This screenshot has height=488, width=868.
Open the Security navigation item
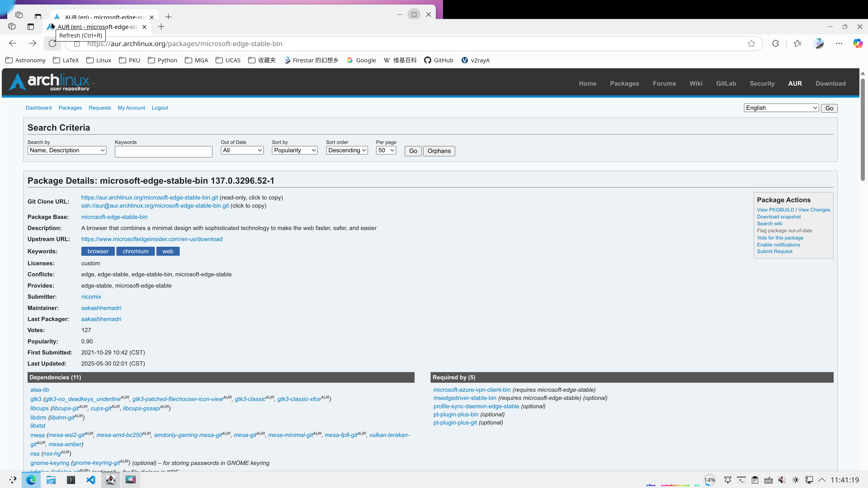click(x=762, y=83)
